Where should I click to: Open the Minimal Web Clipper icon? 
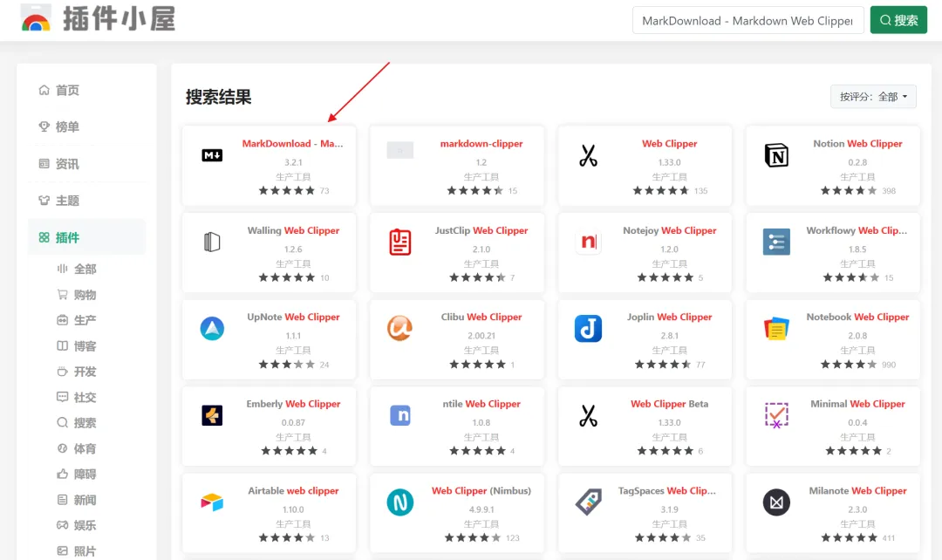[x=776, y=415]
